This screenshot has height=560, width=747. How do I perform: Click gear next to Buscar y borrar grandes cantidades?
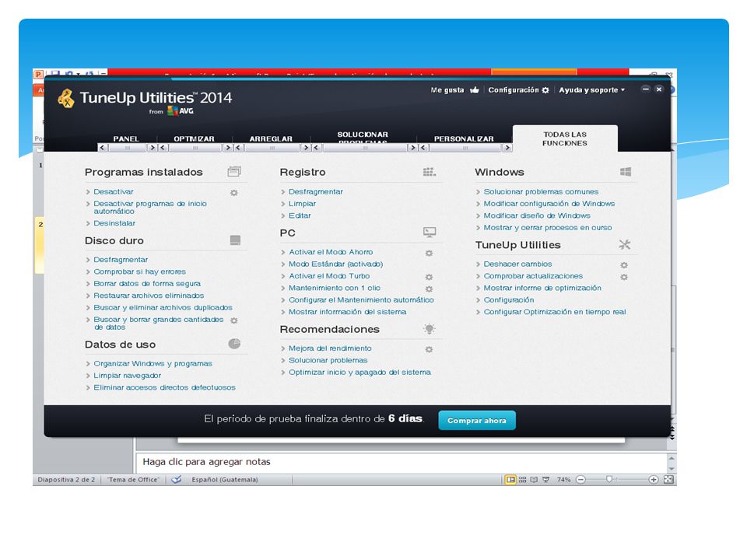[234, 320]
